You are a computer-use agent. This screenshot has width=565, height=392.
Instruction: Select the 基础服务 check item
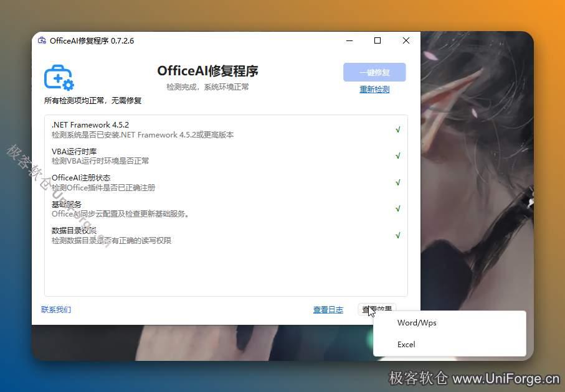(226, 209)
